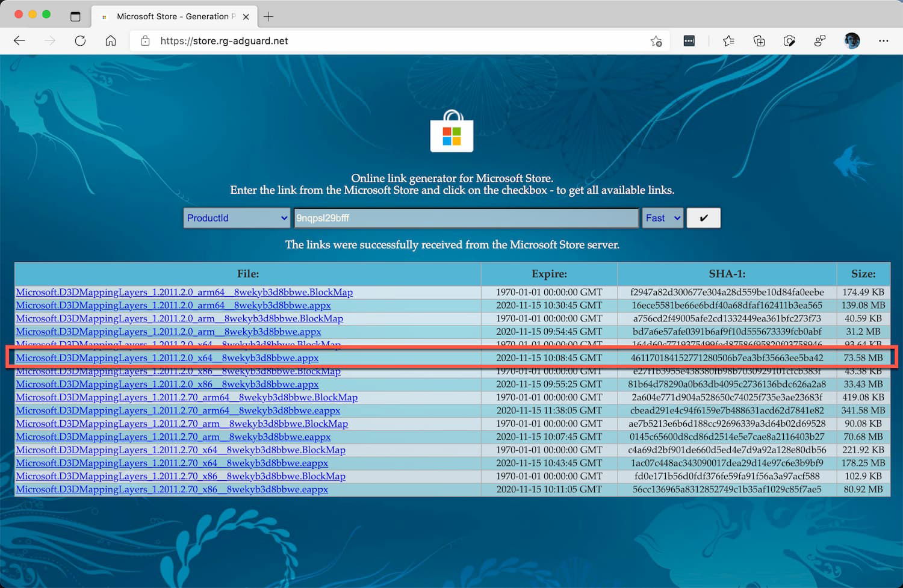Select the SHA-1 hash starting with f2947a82
The image size is (903, 588).
pos(727,292)
